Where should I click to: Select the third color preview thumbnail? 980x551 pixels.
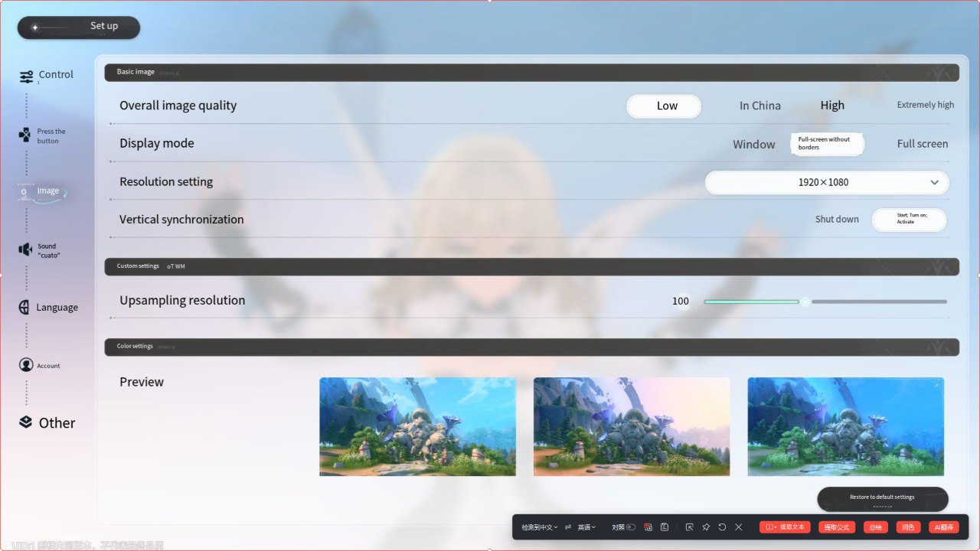pos(846,427)
